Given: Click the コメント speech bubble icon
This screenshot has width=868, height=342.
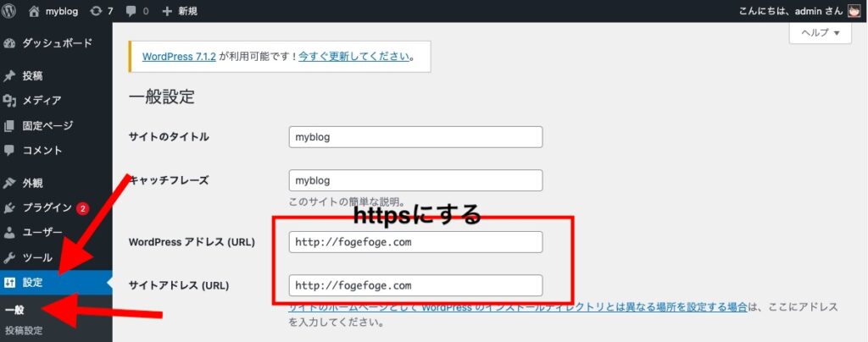Looking at the screenshot, I should tap(9, 151).
